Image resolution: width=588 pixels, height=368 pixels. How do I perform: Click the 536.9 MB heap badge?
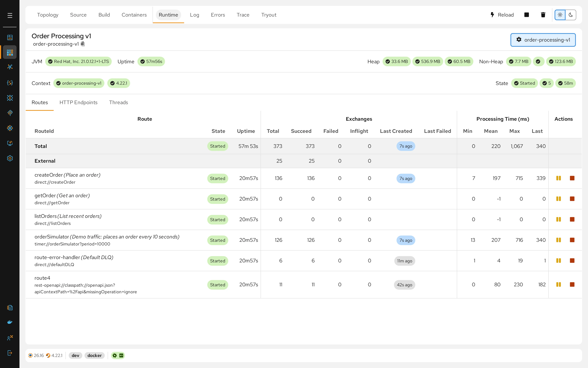[x=427, y=62]
